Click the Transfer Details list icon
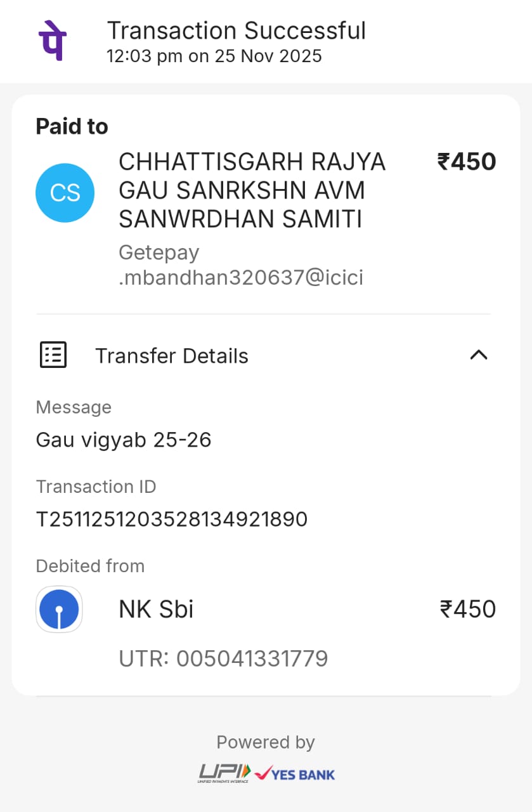The width and height of the screenshot is (532, 812). pos(53,355)
